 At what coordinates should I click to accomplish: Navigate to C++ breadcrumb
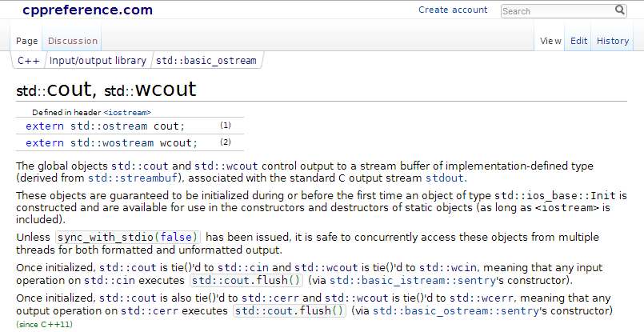[x=28, y=61]
